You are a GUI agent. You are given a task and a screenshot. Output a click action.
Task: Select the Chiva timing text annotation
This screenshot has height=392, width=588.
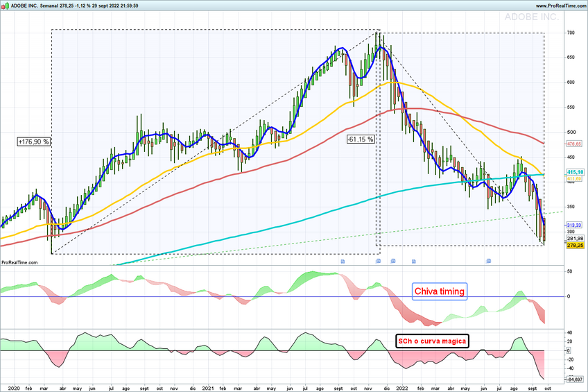point(440,291)
